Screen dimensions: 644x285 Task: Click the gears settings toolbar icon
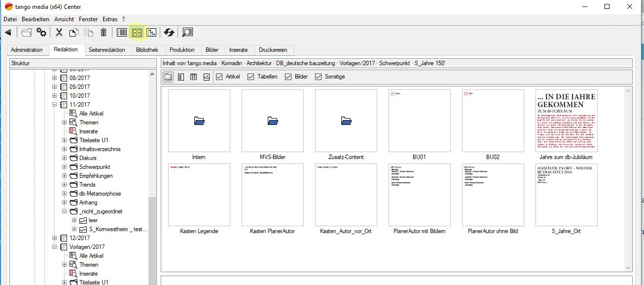[41, 33]
